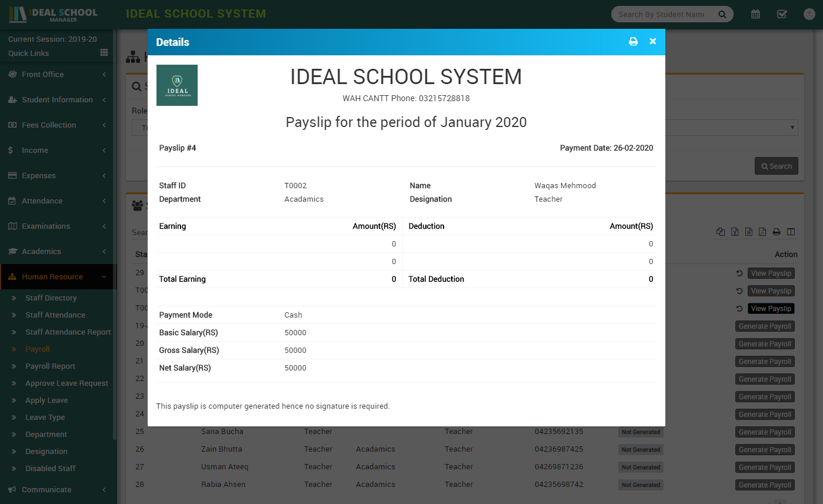Click the Payment Mode value 'Cash'
This screenshot has height=504, width=823.
[294, 315]
